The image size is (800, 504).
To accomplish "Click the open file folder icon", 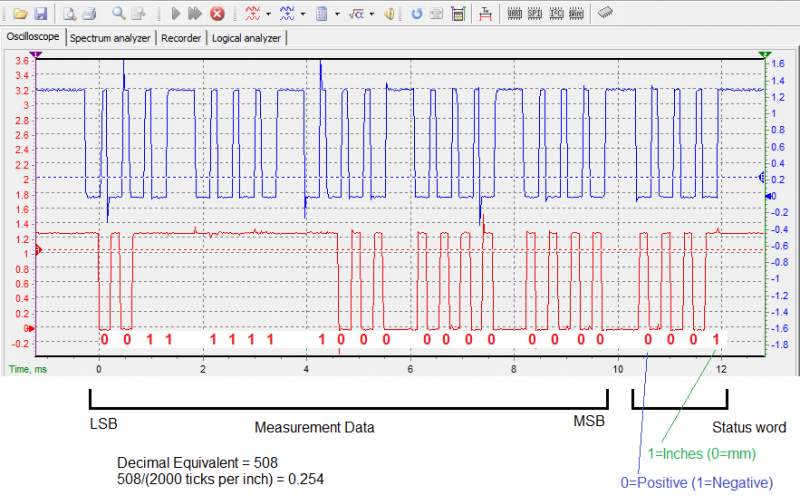I will pyautogui.click(x=22, y=14).
